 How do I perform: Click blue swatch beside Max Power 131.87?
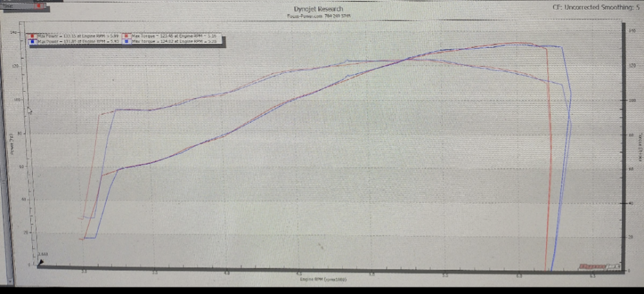(32, 41)
